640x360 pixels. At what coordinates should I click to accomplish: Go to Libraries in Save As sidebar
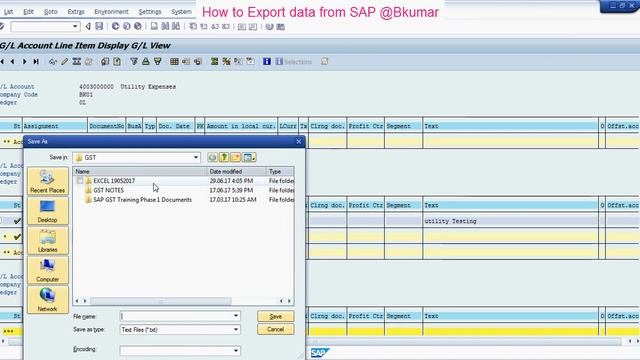(x=48, y=241)
